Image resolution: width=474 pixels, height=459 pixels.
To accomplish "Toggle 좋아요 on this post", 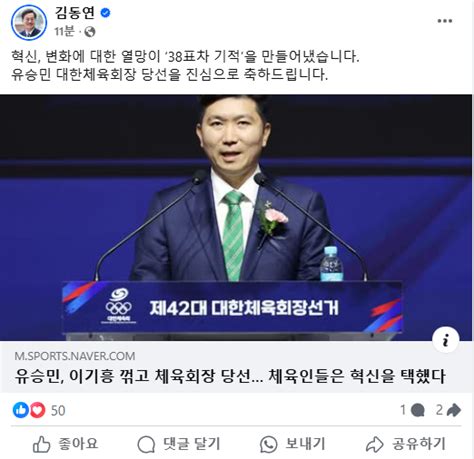I will 65,444.
